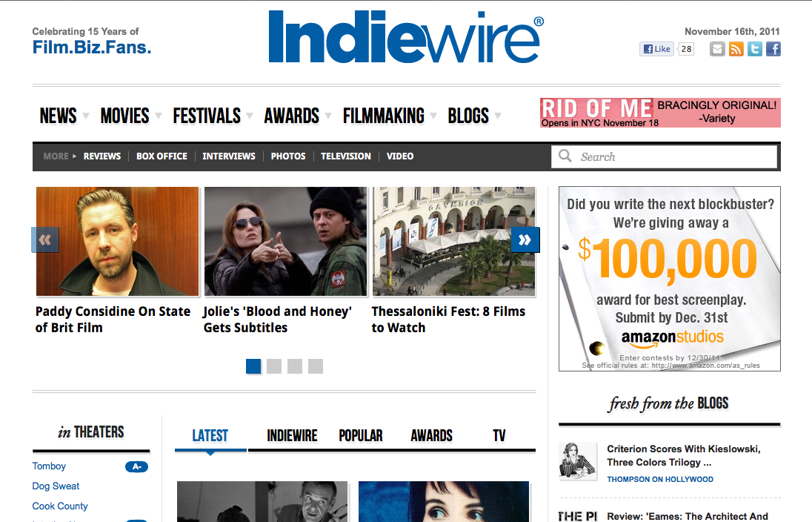Click the search magnifier icon

565,156
